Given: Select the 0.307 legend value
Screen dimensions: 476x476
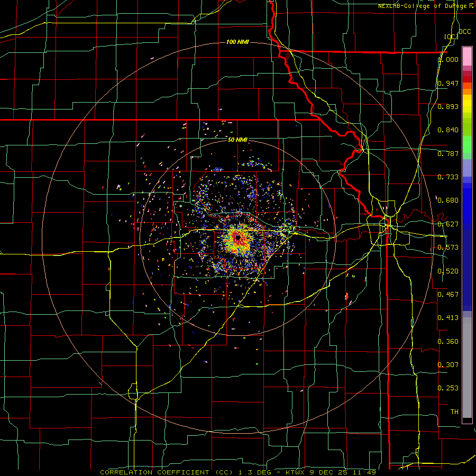Looking at the screenshot, I should coord(448,364).
